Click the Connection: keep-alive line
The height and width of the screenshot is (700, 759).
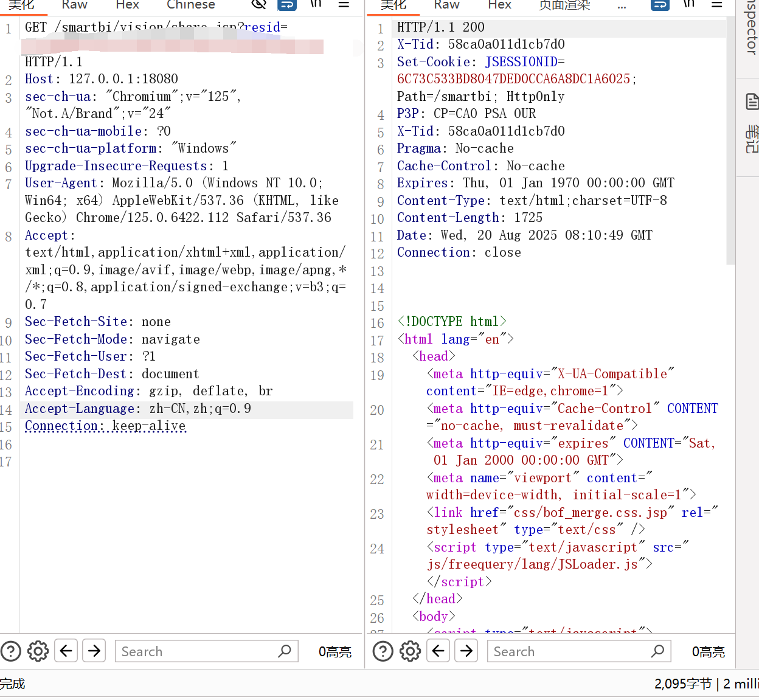pyautogui.click(x=105, y=426)
